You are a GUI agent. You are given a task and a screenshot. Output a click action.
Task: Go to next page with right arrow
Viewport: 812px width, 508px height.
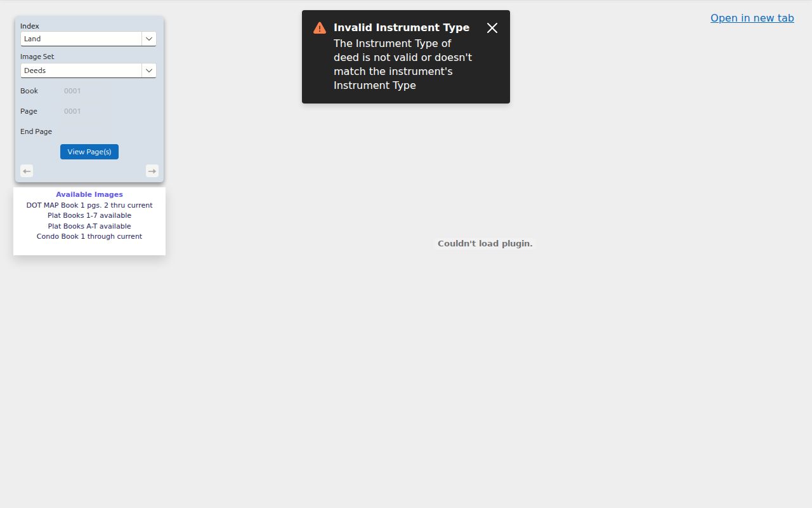pos(152,171)
